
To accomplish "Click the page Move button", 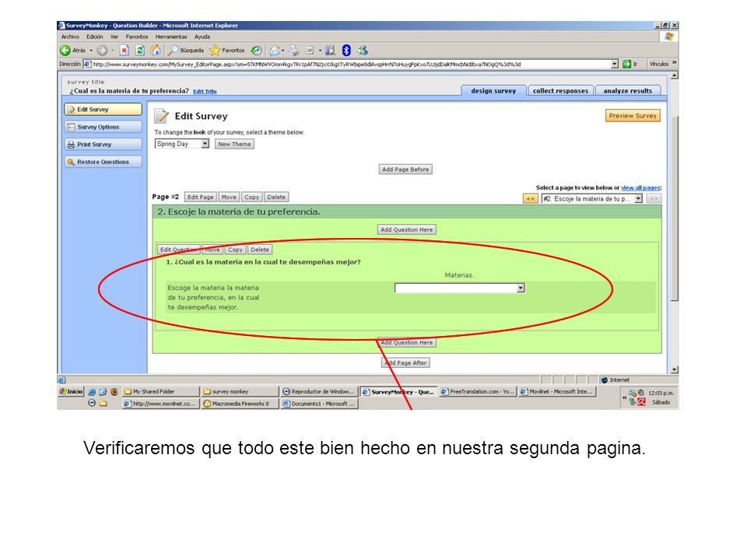I will [229, 197].
